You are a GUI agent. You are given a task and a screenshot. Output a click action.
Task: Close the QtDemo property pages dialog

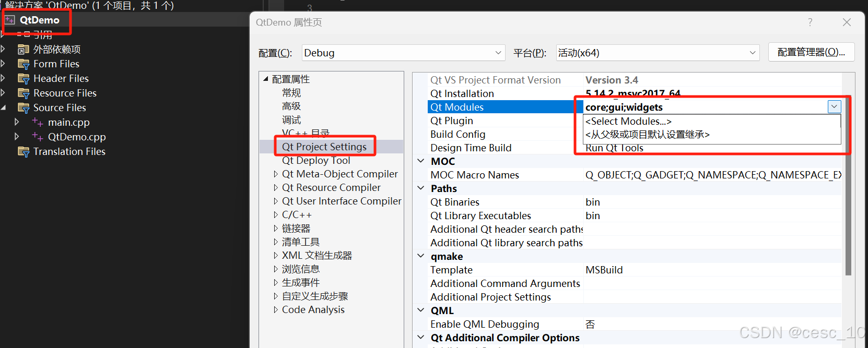click(847, 22)
